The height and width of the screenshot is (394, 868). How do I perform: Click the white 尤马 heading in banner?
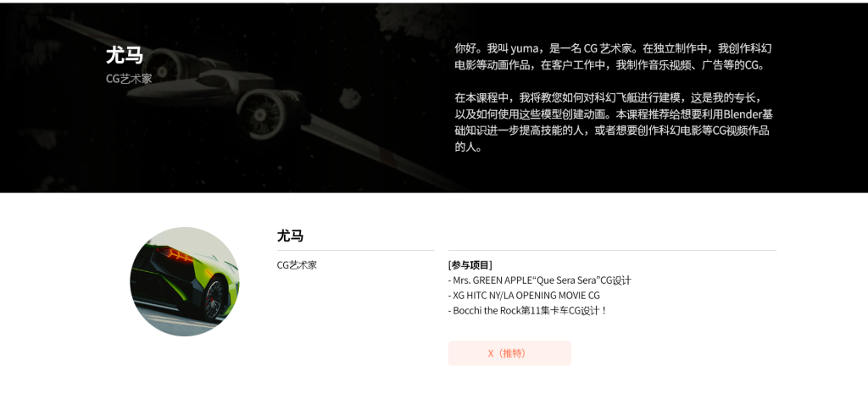[125, 55]
